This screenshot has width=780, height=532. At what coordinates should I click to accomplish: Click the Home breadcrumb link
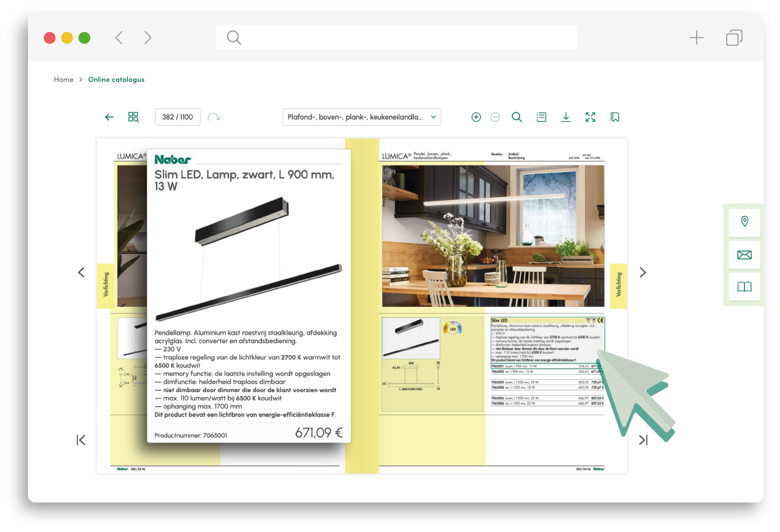(64, 80)
